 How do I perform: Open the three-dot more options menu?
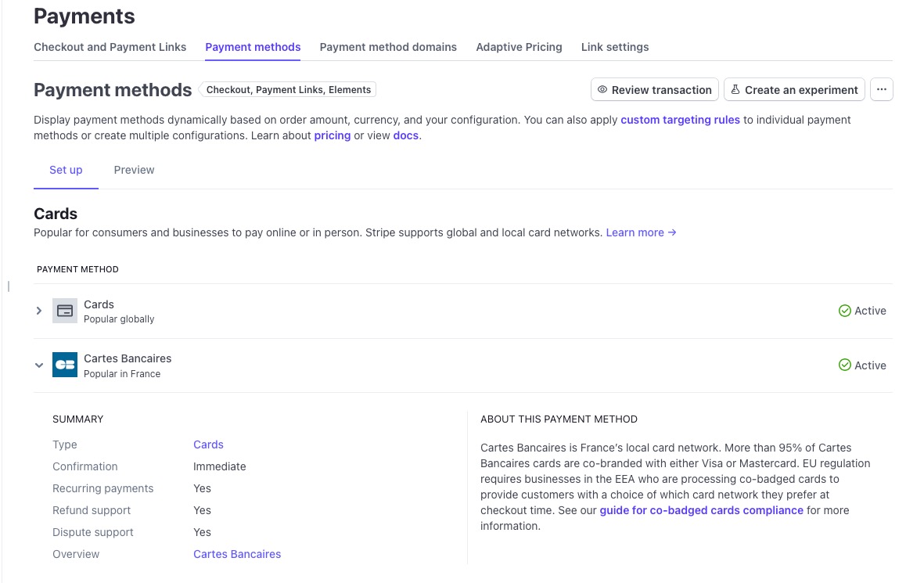pos(882,89)
